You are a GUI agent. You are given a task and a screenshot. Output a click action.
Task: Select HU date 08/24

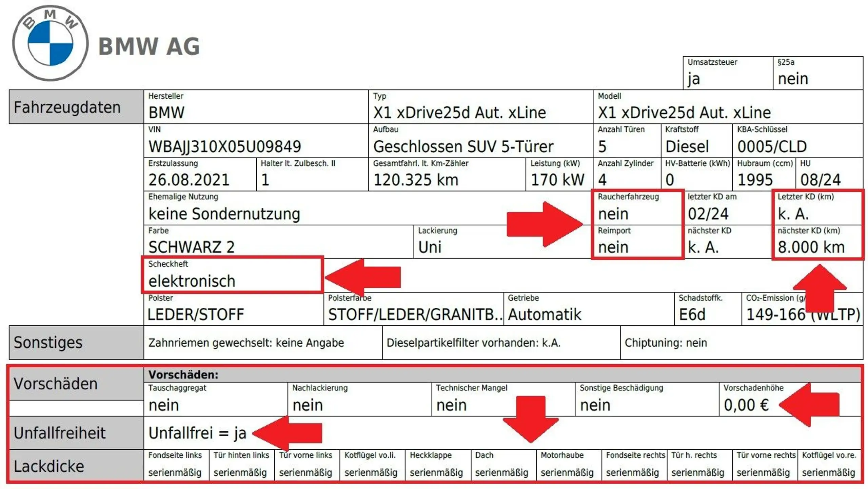coord(821,180)
